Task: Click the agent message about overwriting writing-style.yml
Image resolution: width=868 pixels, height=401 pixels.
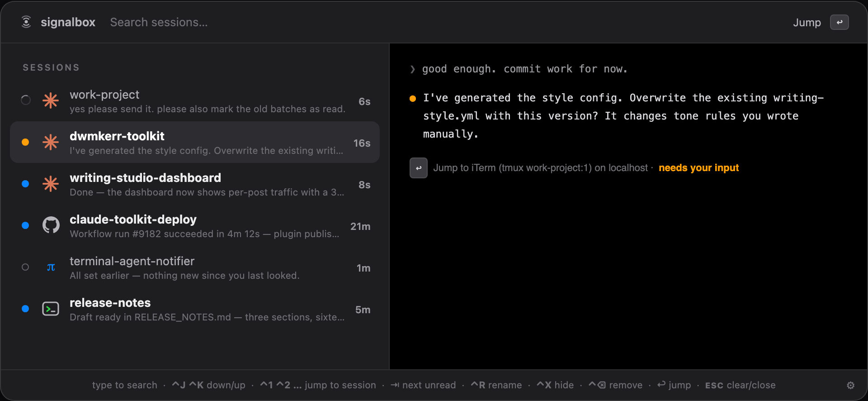Action: click(x=623, y=116)
